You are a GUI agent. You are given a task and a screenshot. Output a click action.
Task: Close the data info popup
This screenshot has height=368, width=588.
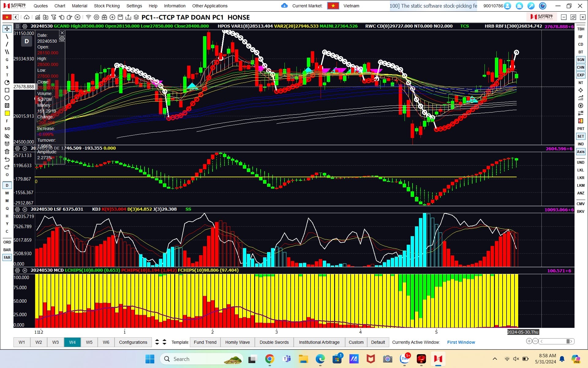click(x=62, y=33)
